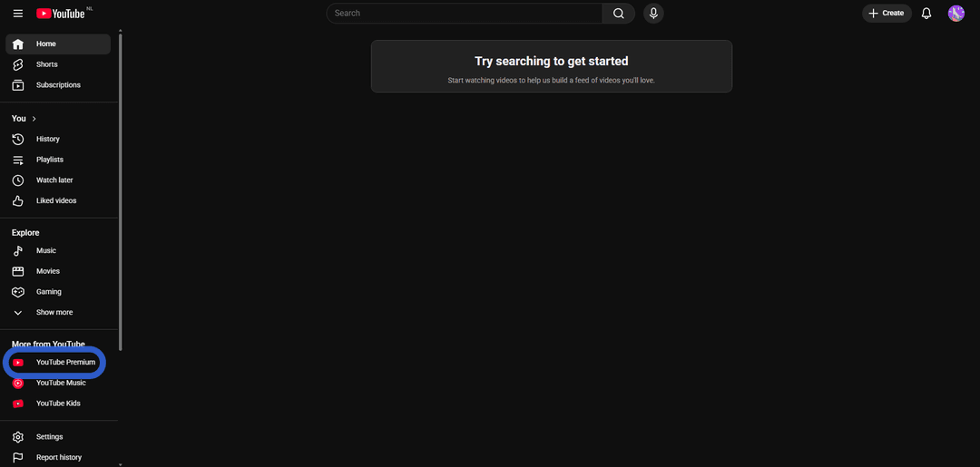Open Liked videos

(x=58, y=200)
